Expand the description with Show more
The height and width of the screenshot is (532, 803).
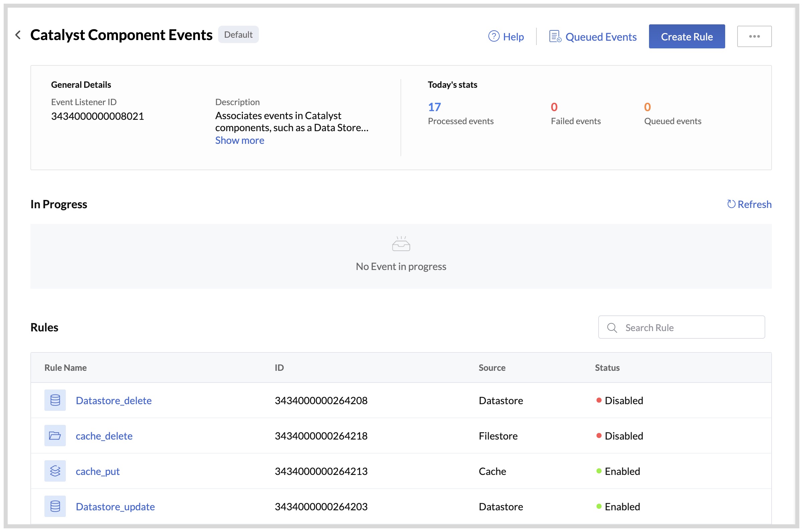coord(239,140)
